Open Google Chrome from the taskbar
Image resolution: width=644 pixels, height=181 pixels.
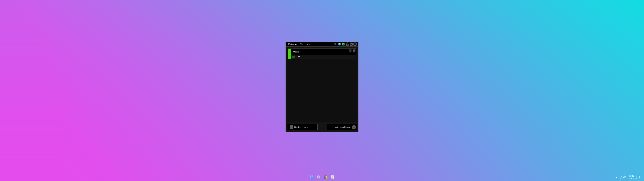pyautogui.click(x=326, y=177)
